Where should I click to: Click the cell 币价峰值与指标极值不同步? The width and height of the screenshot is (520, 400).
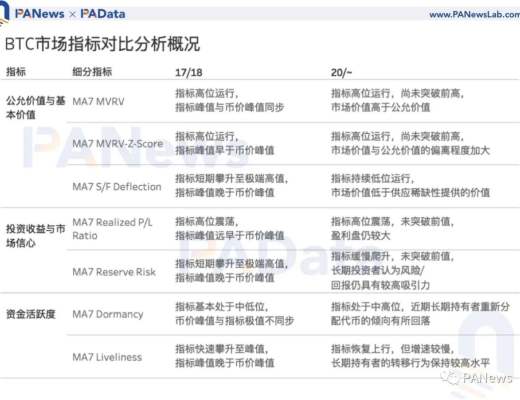(235, 321)
